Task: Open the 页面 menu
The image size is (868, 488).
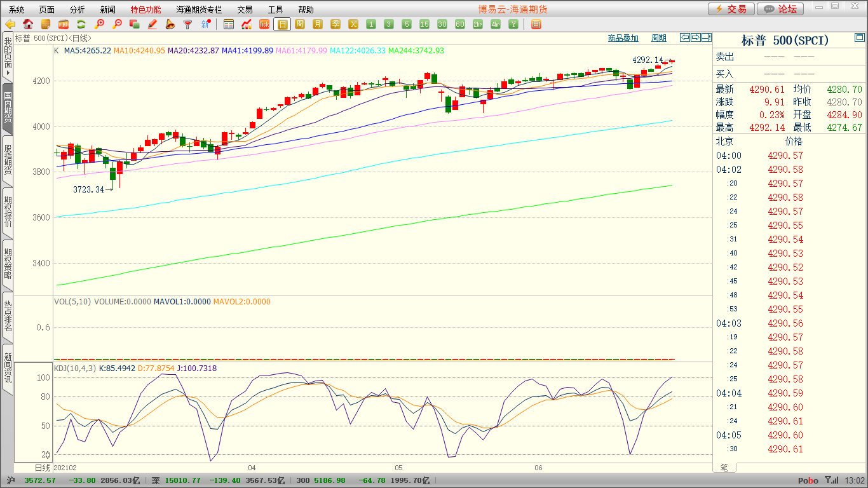Action: point(47,10)
